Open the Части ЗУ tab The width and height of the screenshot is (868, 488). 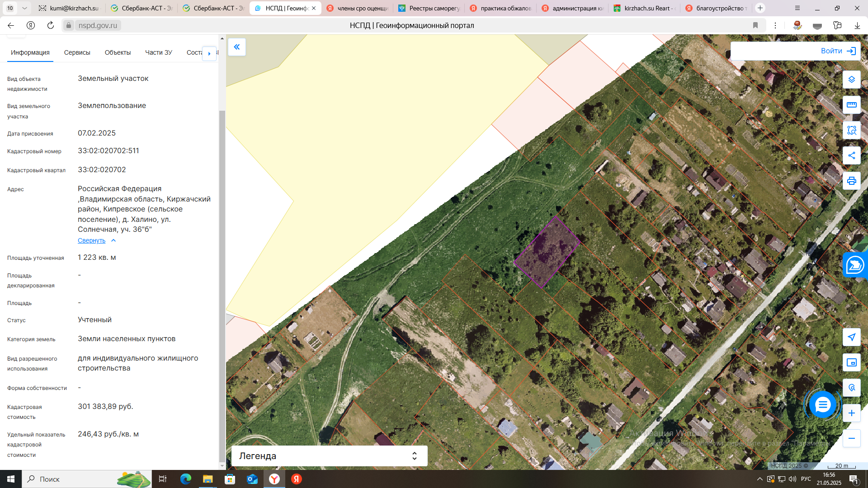coord(158,52)
